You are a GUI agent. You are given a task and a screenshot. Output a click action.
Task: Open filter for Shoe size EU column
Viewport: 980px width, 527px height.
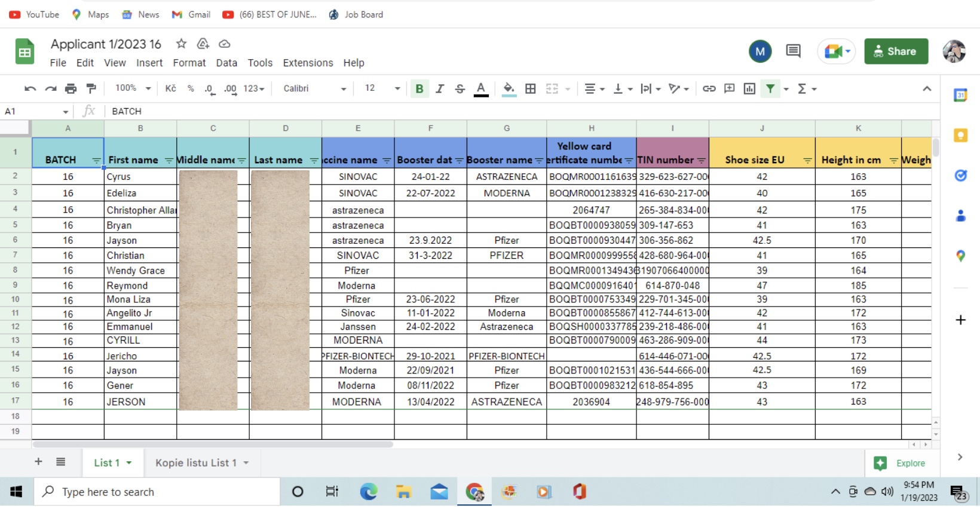click(x=807, y=161)
